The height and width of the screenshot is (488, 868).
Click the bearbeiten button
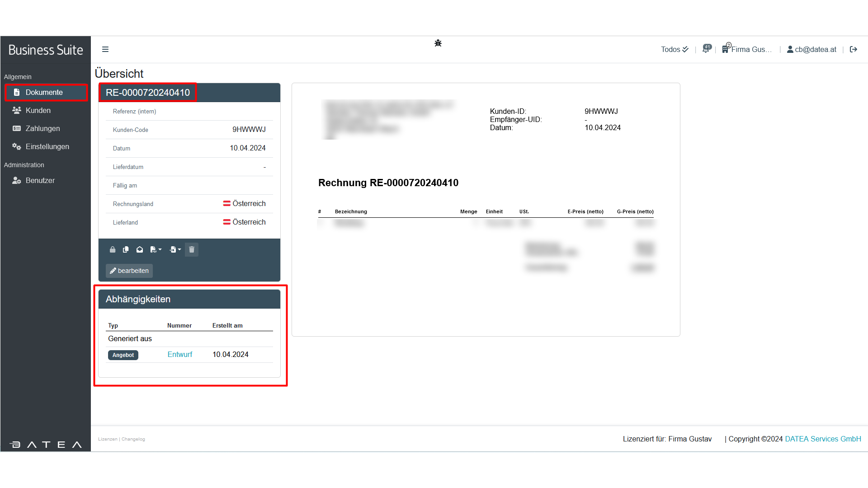coord(129,271)
